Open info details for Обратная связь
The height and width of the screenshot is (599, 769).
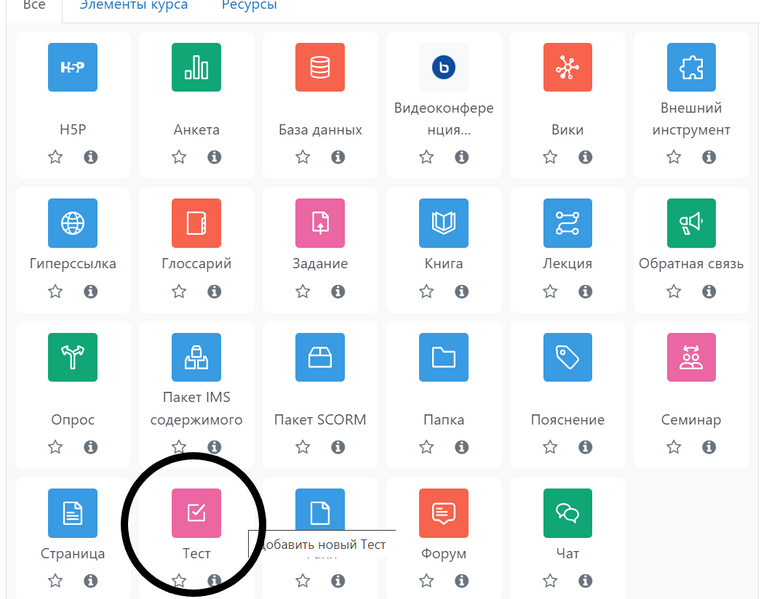tap(709, 292)
